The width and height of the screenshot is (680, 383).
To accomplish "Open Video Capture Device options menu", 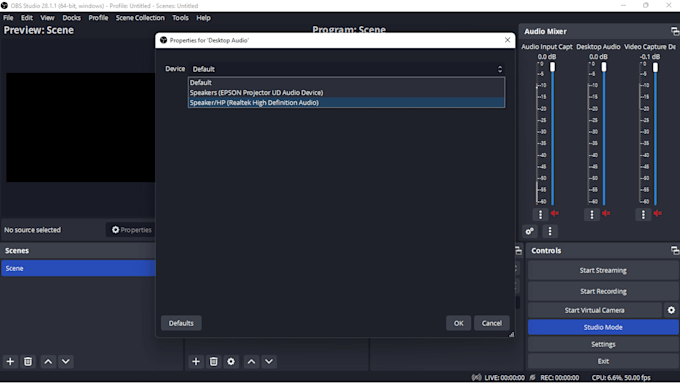I will click(x=643, y=214).
